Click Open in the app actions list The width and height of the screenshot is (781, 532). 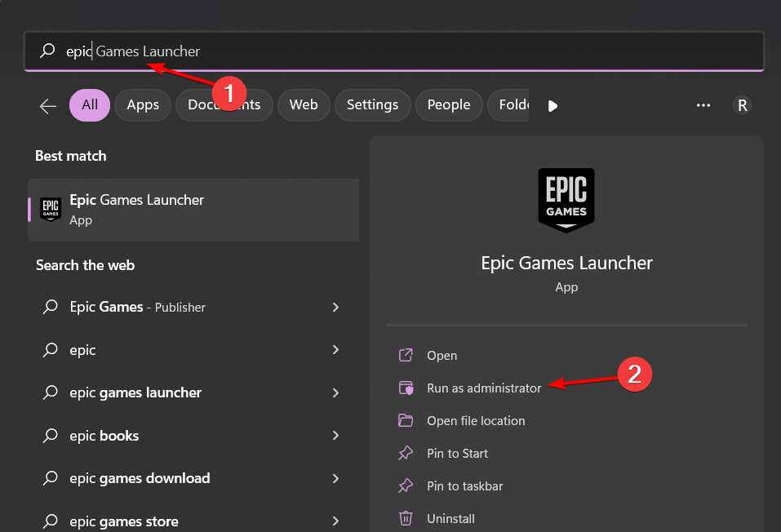click(x=442, y=356)
